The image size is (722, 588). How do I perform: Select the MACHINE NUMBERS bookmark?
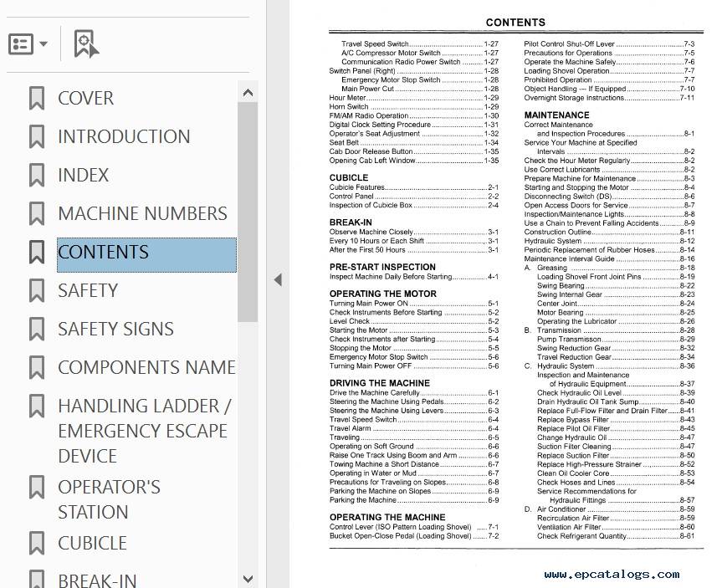[x=143, y=213]
